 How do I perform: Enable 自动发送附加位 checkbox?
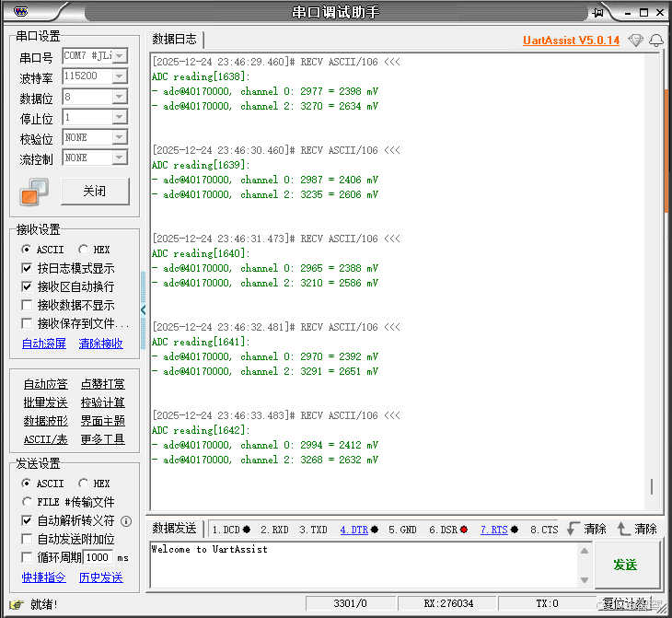click(x=27, y=539)
